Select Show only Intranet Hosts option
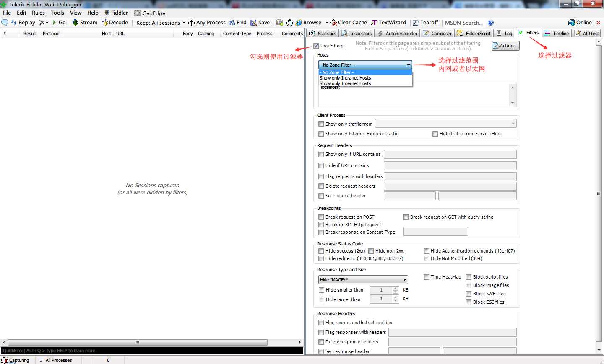The image size is (604, 364). [x=365, y=78]
